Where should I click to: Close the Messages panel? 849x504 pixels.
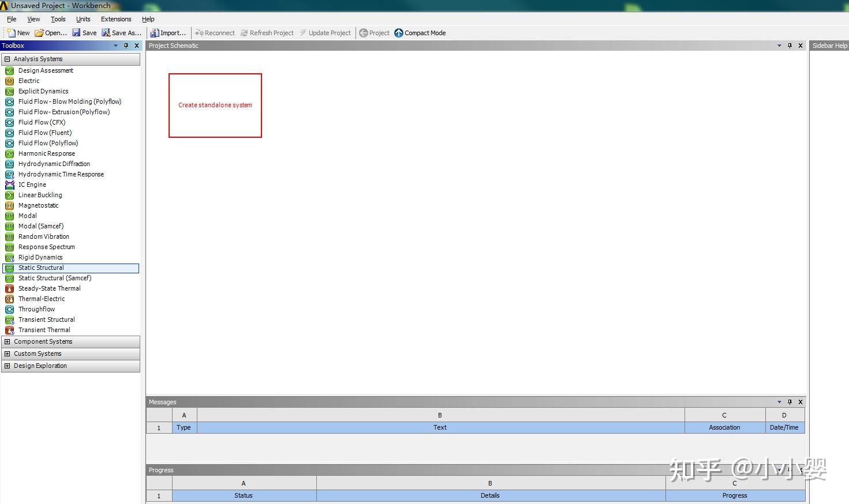click(x=801, y=402)
